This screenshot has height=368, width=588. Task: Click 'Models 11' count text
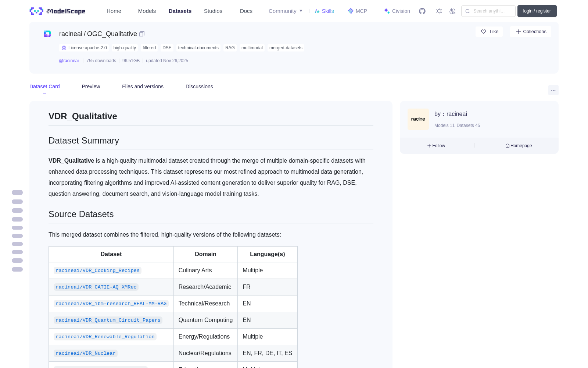click(x=444, y=125)
